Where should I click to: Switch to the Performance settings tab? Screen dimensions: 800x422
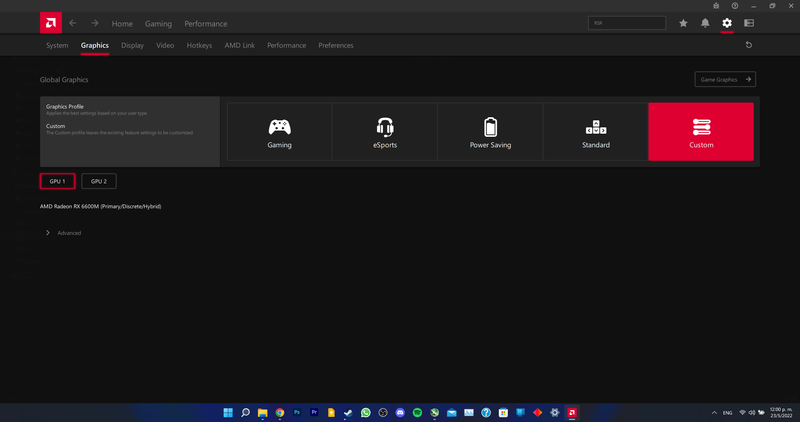coord(287,45)
